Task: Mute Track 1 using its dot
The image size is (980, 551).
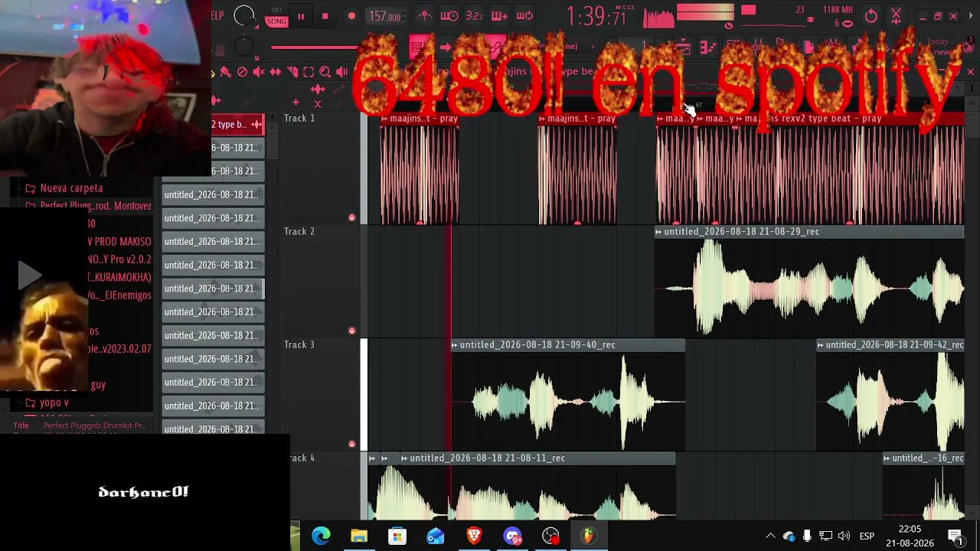Action: [351, 218]
